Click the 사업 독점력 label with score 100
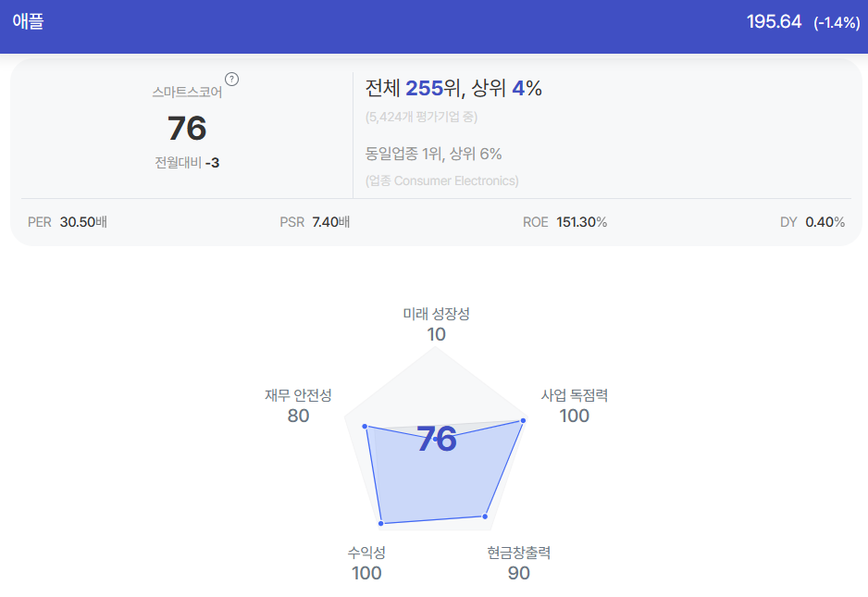The image size is (868, 597). coord(574,406)
